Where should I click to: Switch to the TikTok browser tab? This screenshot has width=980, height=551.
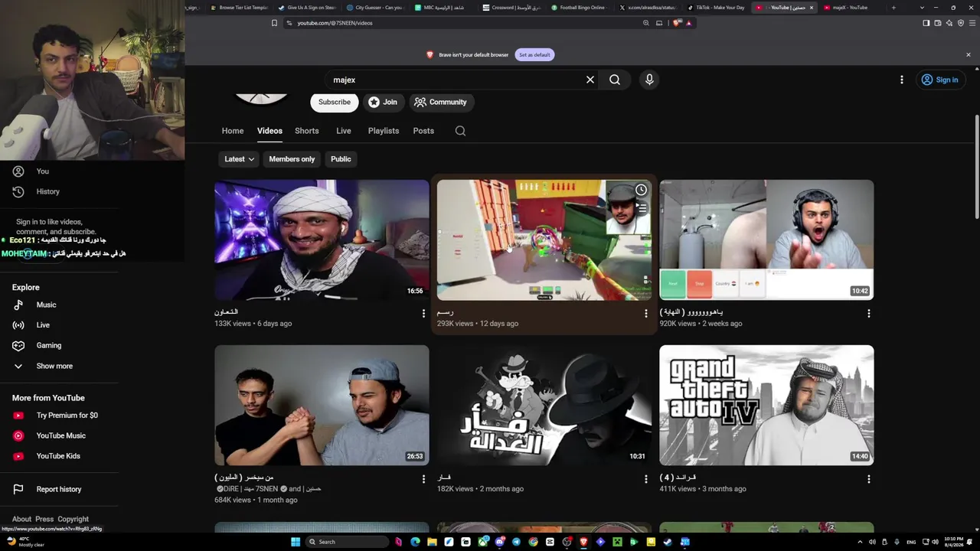(716, 8)
